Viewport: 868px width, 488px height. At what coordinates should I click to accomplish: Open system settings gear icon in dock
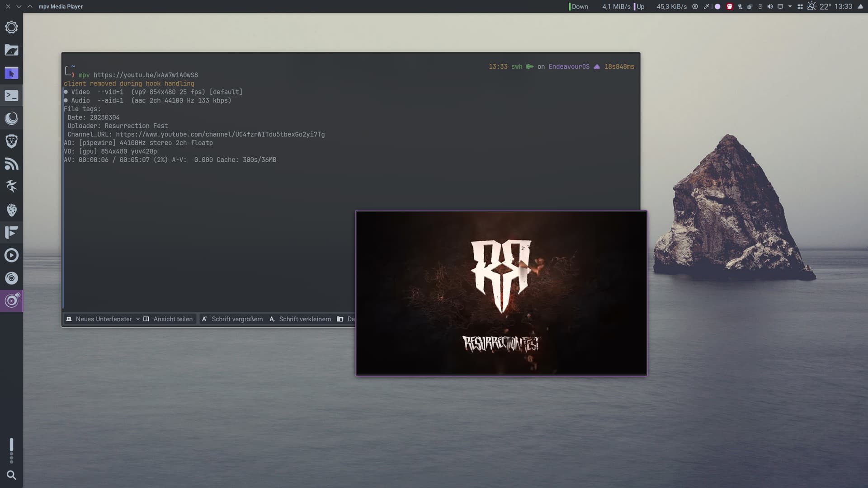coord(11,27)
